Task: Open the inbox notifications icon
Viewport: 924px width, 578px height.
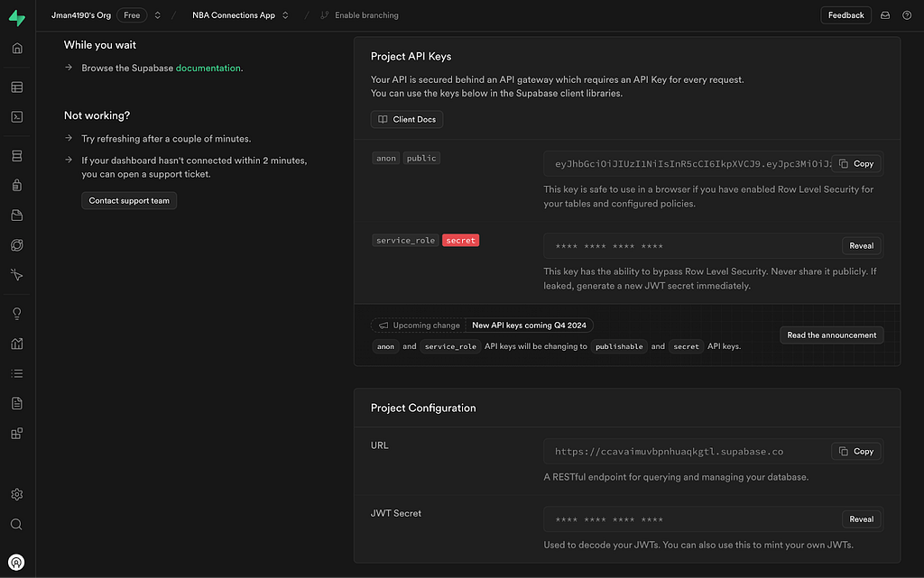Action: [885, 15]
